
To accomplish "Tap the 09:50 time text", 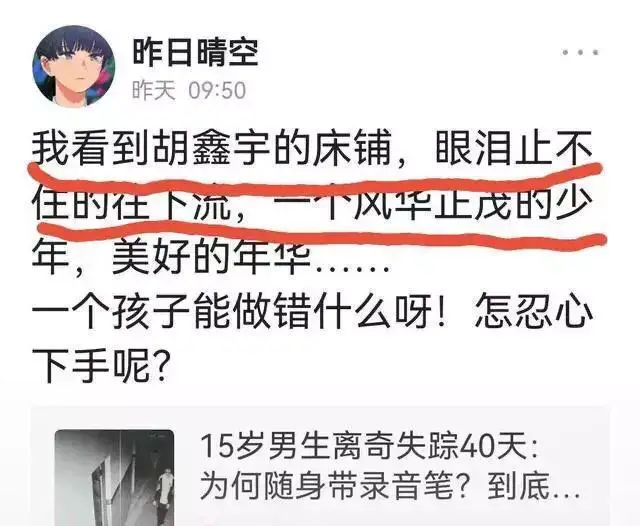I will point(218,90).
